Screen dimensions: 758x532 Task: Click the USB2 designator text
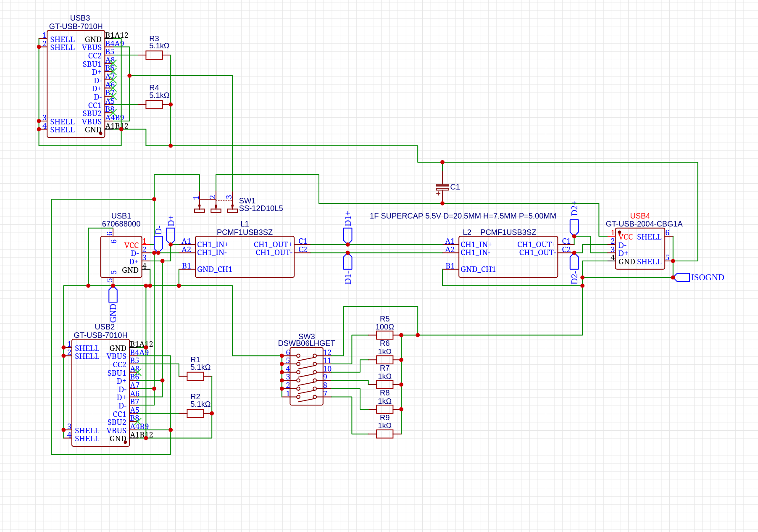point(105,327)
